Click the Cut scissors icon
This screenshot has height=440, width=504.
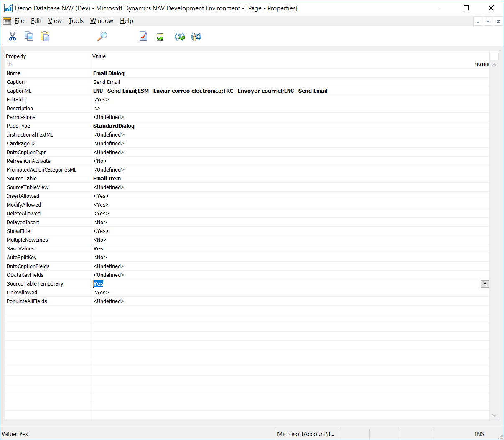13,37
